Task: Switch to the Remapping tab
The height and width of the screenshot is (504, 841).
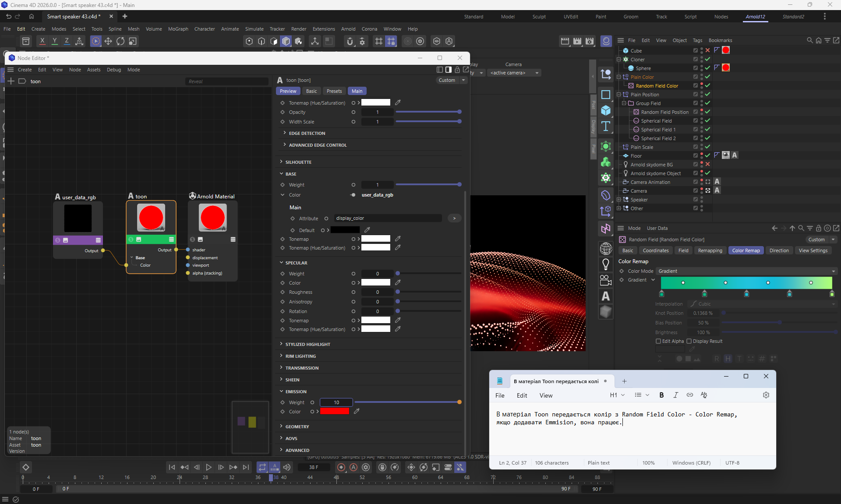Action: click(x=710, y=250)
